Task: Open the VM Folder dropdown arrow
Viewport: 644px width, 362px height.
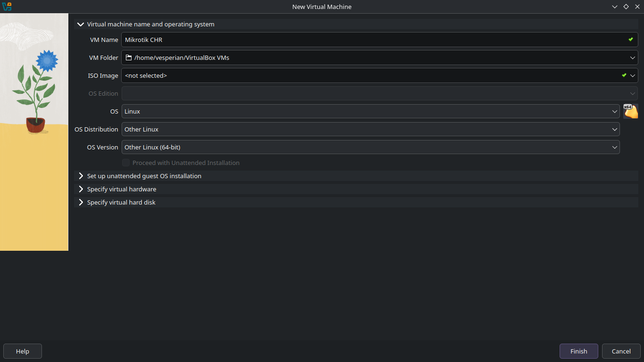Action: point(633,58)
